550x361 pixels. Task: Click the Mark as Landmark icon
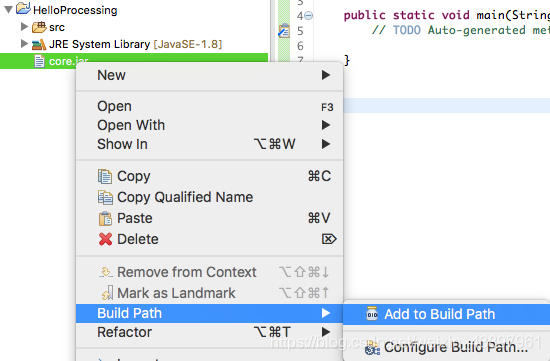tap(107, 293)
